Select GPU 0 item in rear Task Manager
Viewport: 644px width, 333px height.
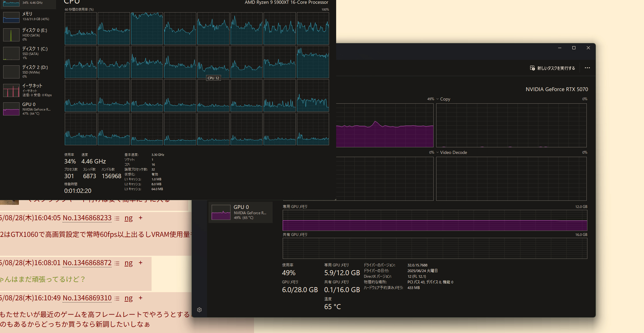241,212
